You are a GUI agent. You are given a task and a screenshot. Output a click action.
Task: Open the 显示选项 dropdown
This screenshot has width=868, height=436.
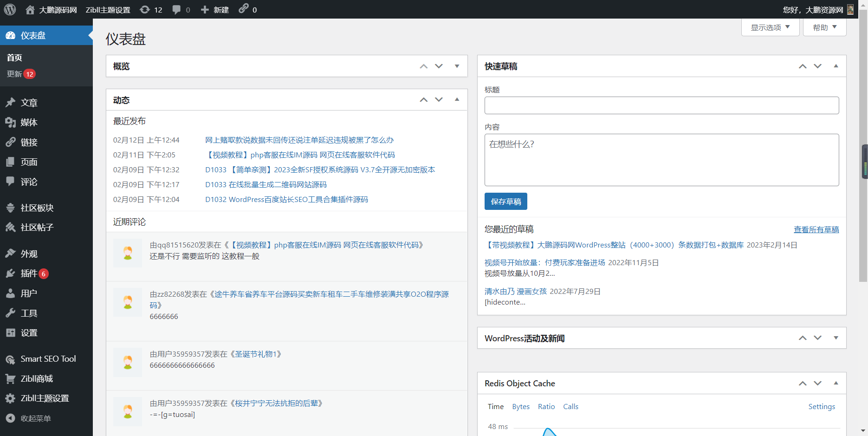pyautogui.click(x=770, y=27)
